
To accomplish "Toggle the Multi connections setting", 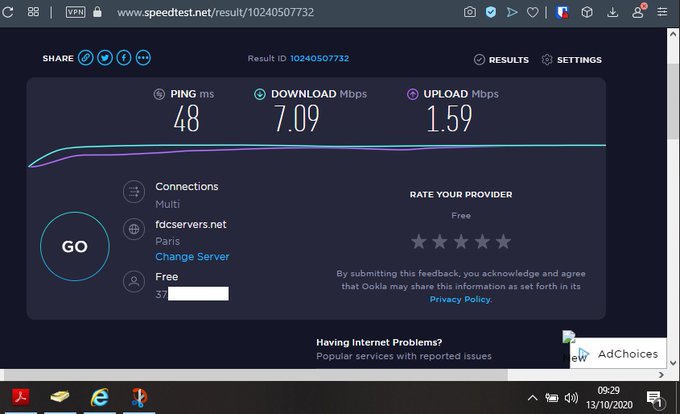I will (x=167, y=204).
